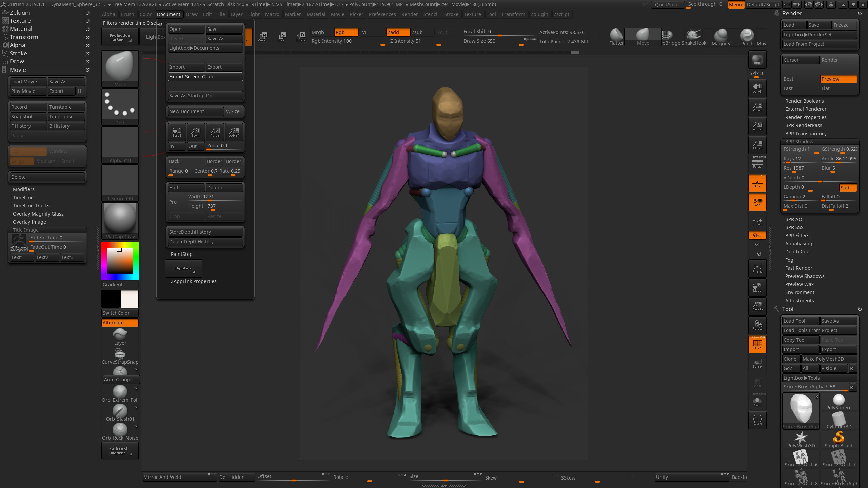Screen dimensions: 868x488
Task: Enable Zsub mode
Action: point(422,32)
